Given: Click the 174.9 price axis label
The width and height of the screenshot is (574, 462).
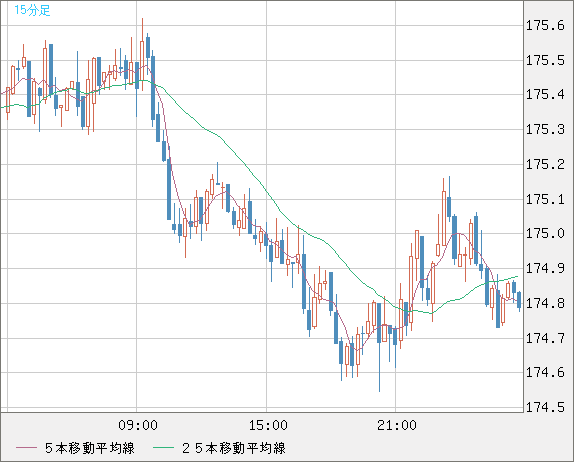Looking at the screenshot, I should (545, 269).
